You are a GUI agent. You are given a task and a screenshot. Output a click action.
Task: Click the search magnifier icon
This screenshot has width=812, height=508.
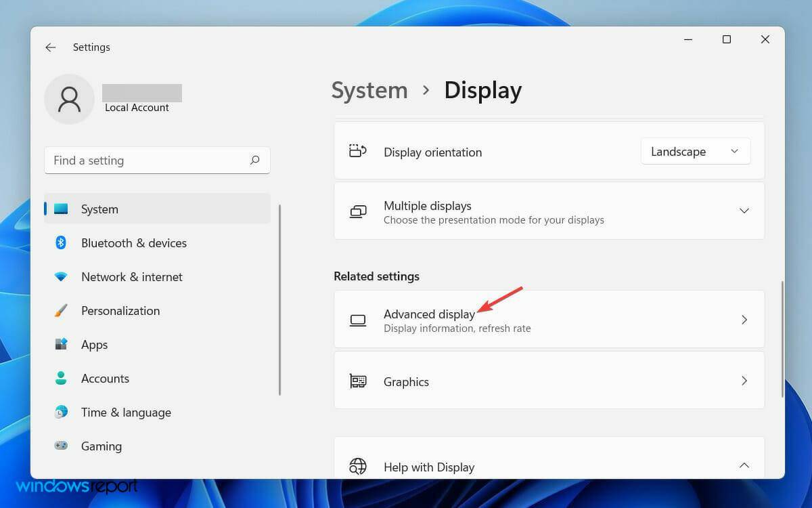(254, 161)
